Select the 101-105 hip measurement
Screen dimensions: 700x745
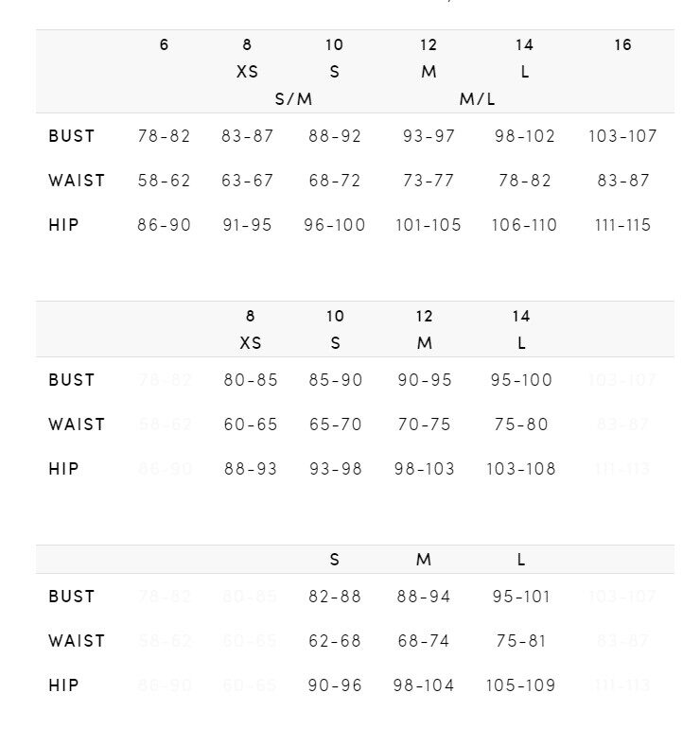coord(429,225)
